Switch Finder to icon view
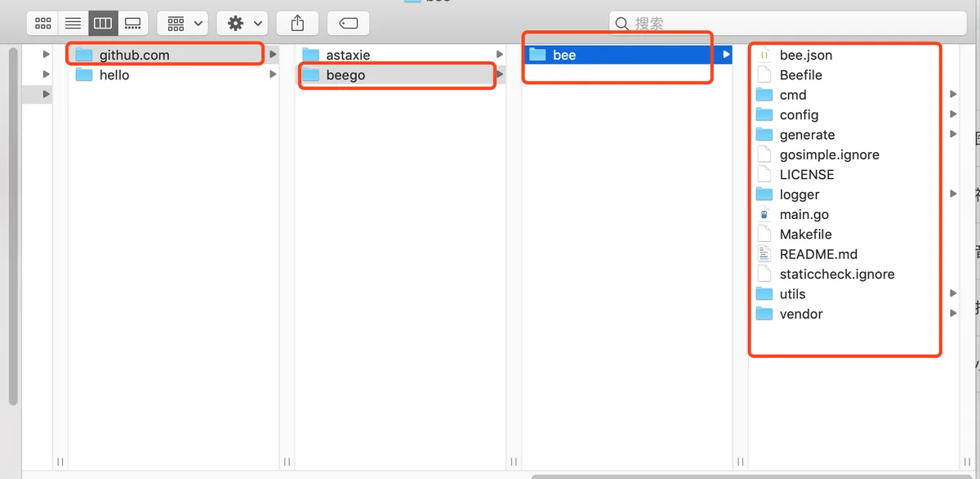980x479 pixels. coord(43,24)
